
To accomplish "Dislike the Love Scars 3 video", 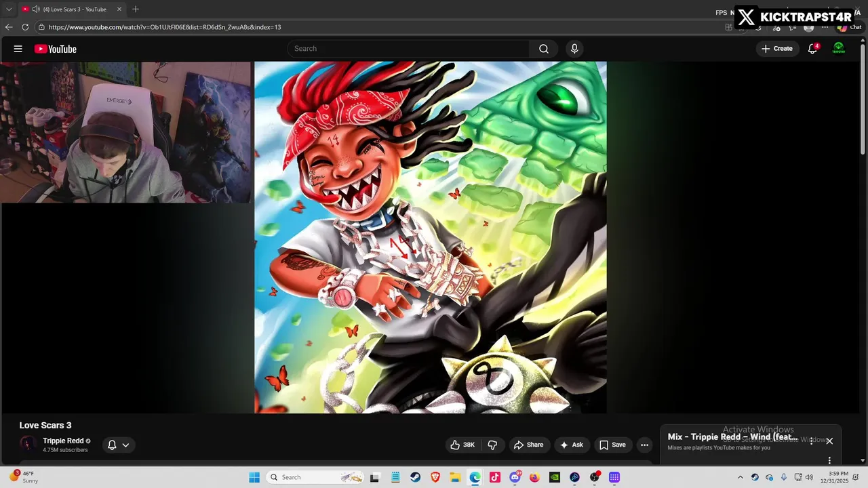I will (492, 445).
